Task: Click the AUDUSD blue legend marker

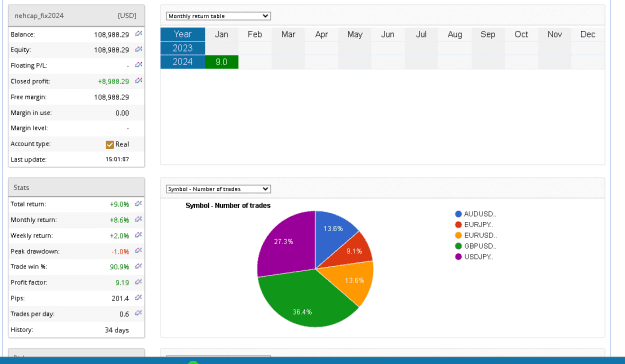Action: tap(458, 214)
